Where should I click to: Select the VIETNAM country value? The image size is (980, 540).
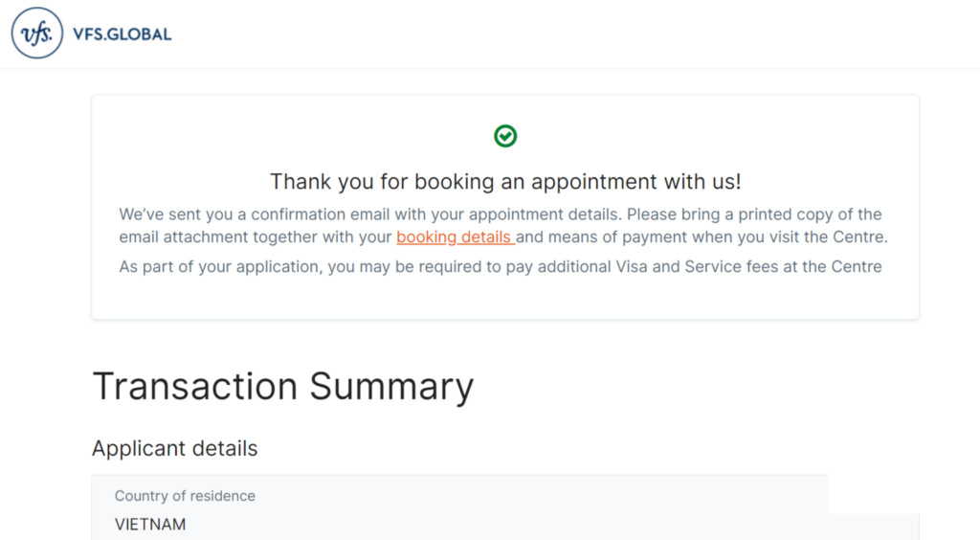point(150,524)
